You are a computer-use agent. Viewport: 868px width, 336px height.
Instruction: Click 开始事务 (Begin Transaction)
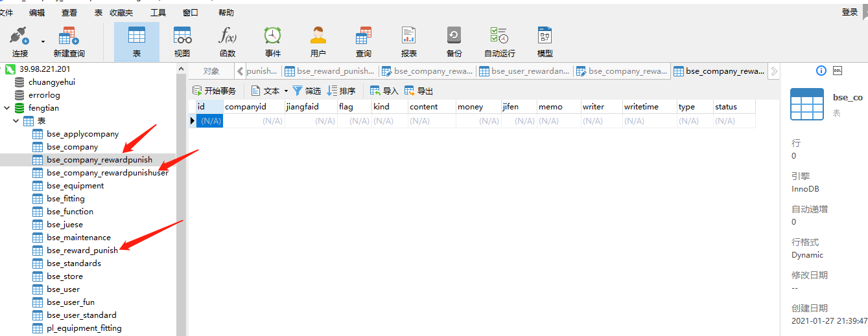[215, 91]
